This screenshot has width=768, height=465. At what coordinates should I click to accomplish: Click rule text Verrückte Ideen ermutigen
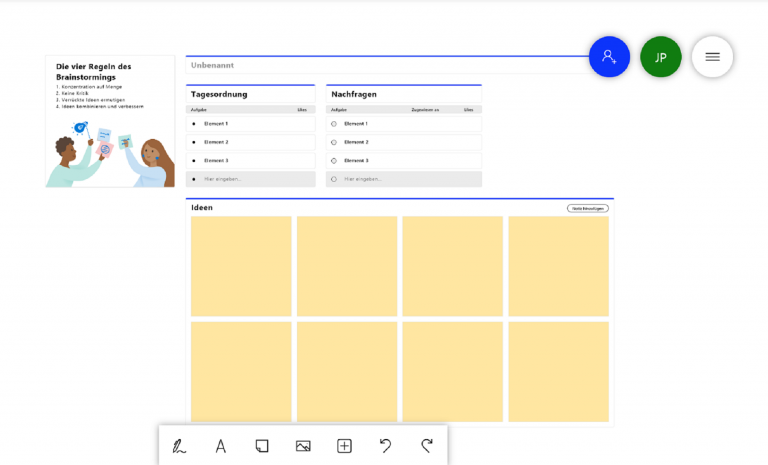point(93,99)
